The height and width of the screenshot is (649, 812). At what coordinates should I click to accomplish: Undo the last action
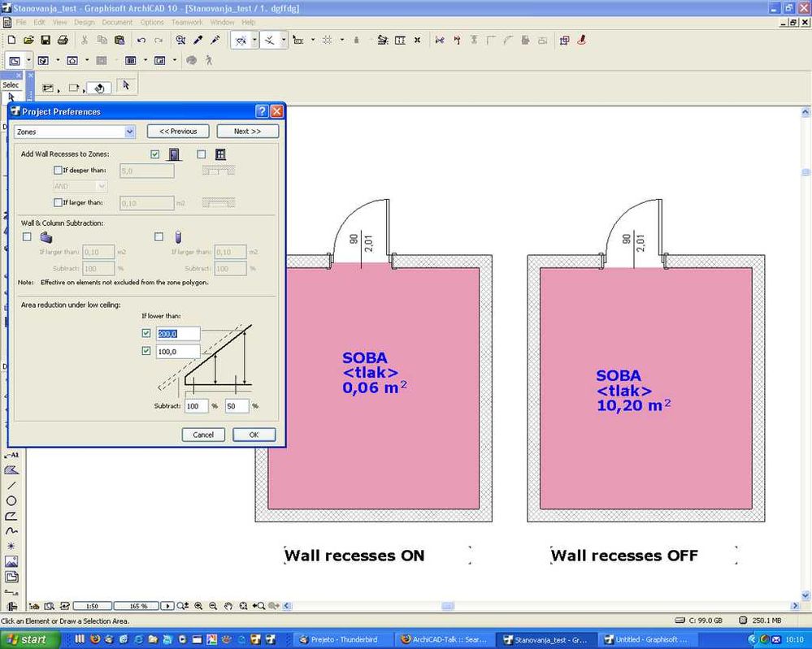coord(141,40)
